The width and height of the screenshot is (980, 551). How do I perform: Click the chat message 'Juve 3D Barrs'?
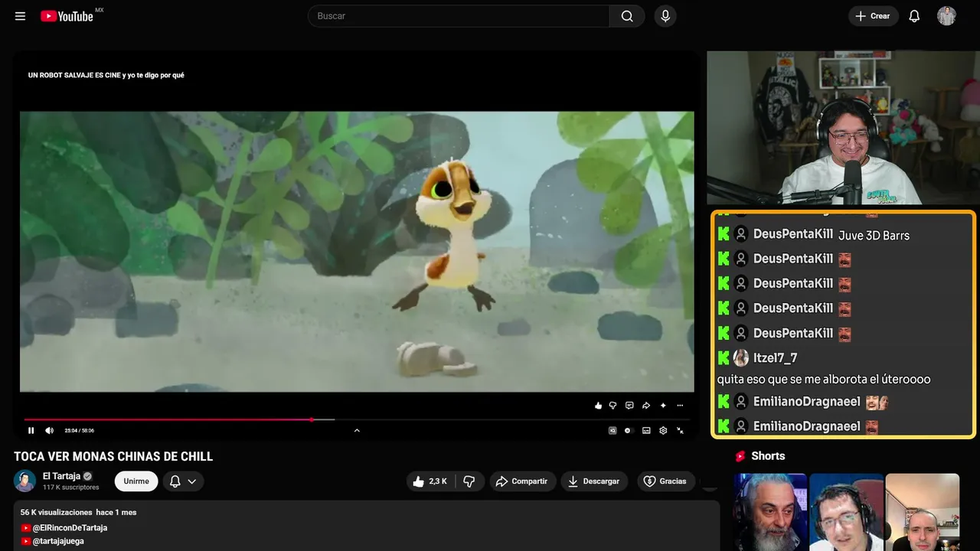click(874, 236)
